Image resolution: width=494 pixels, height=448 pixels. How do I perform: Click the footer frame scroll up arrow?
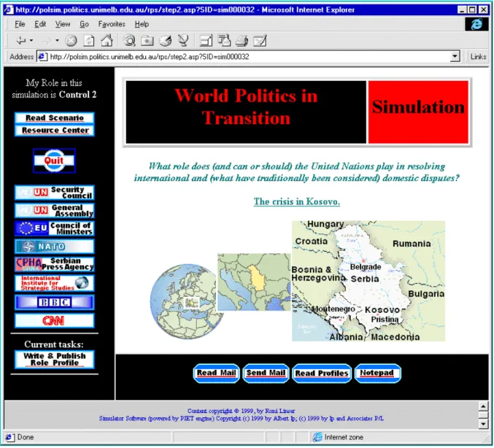pos(483,406)
